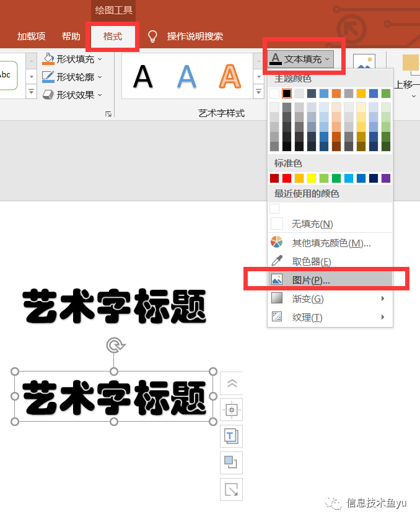Click the eyedropper icon

277,261
